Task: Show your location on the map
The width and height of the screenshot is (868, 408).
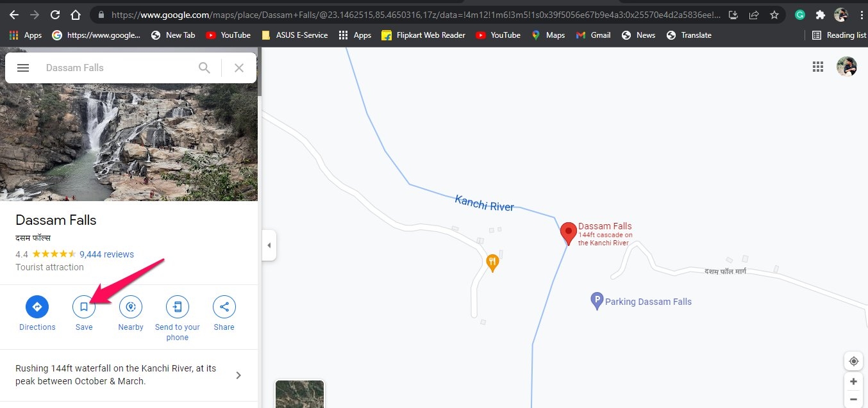Action: (853, 361)
